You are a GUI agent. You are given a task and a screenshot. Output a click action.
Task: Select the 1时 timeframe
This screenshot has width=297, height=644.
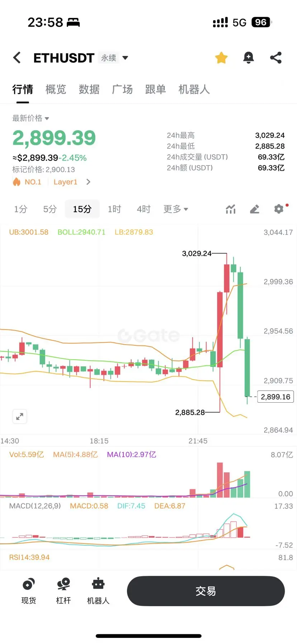pos(114,209)
